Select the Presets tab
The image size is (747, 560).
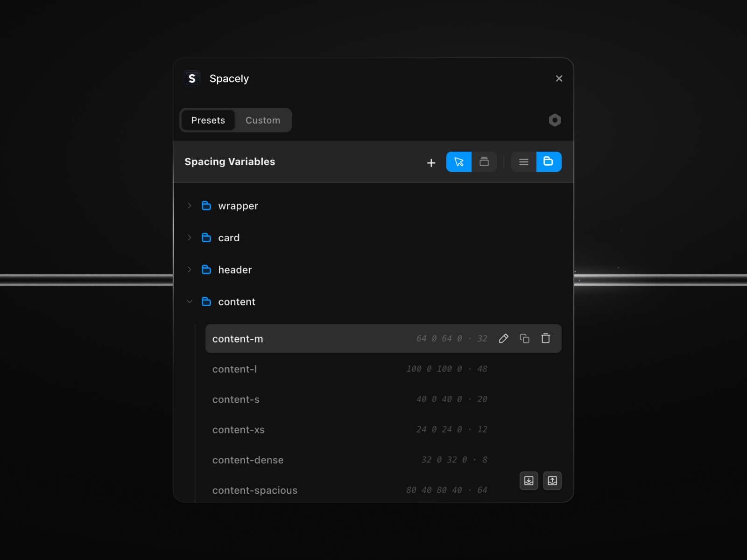(x=208, y=120)
